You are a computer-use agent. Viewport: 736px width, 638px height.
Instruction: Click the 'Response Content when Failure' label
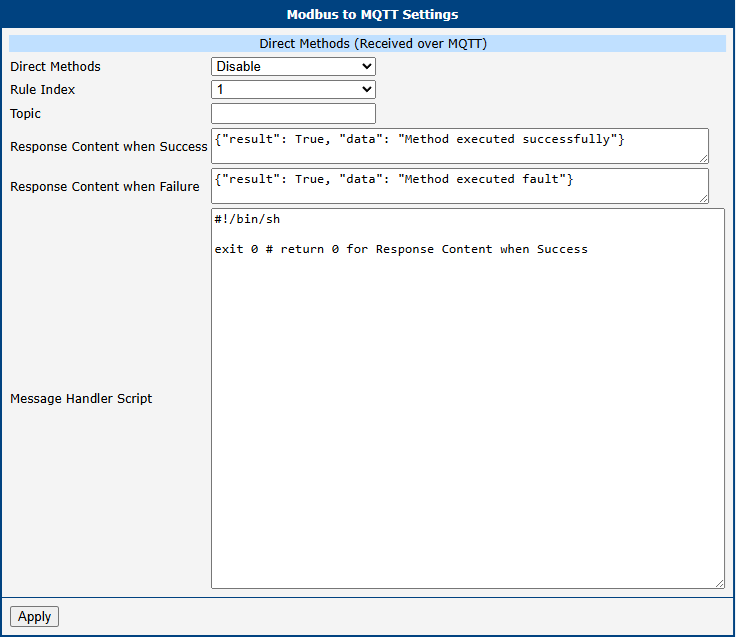click(x=105, y=186)
